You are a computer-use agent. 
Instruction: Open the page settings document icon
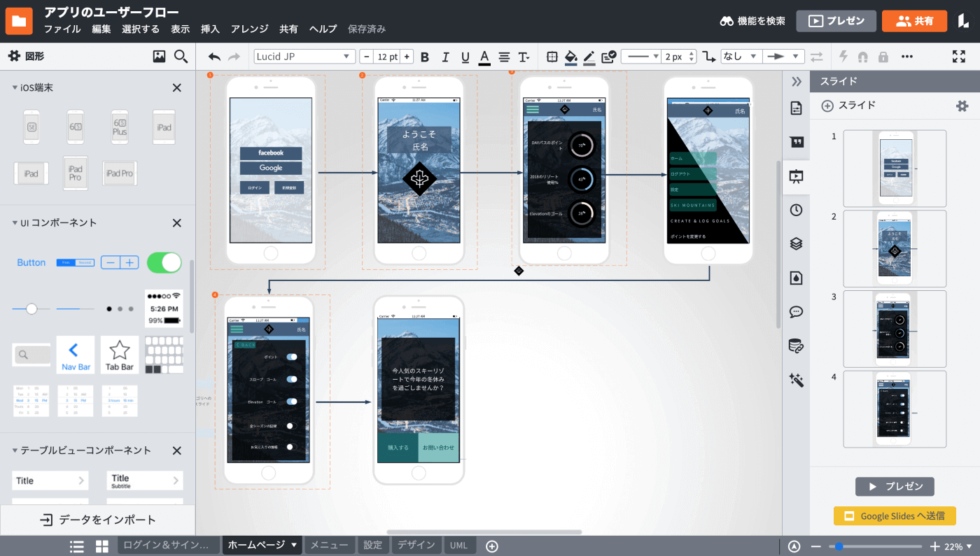(x=796, y=108)
